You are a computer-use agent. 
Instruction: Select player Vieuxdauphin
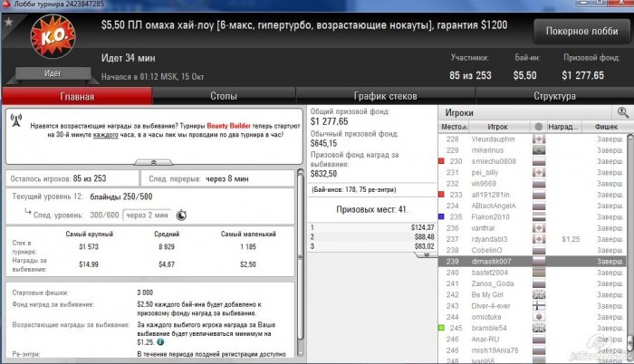pyautogui.click(x=493, y=139)
